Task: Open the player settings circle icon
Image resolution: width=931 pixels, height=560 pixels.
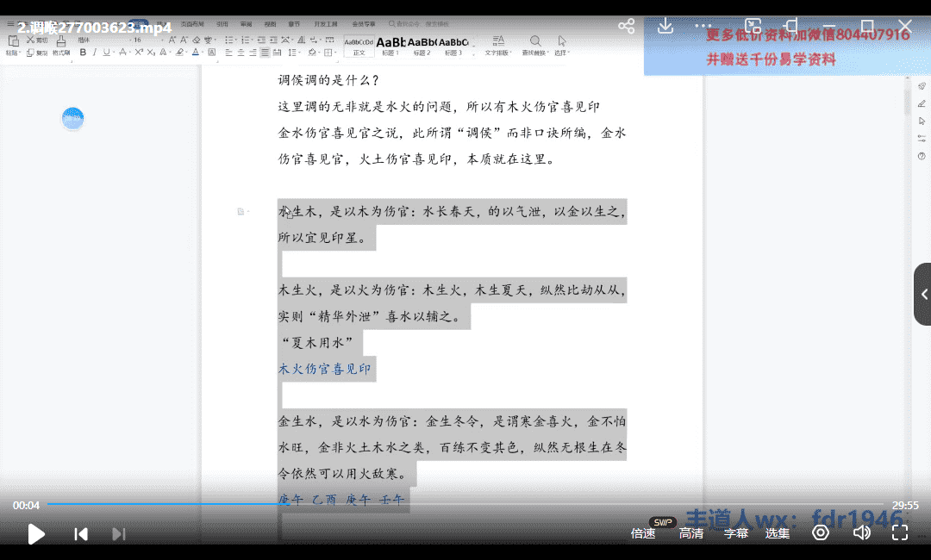Action: tap(821, 532)
